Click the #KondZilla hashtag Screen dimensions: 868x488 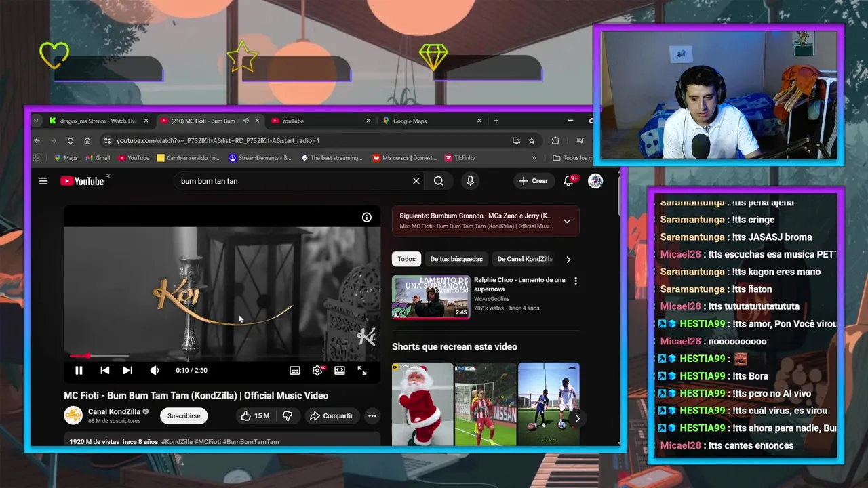177,441
